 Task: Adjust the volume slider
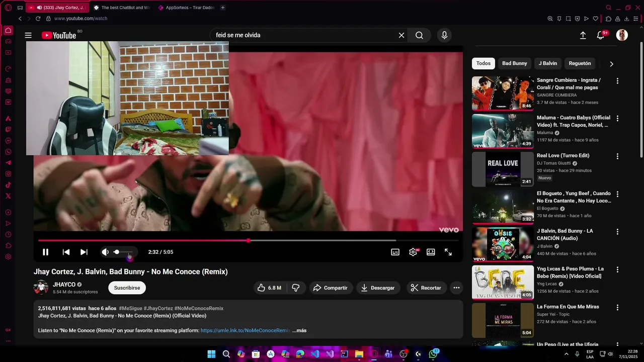click(123, 252)
